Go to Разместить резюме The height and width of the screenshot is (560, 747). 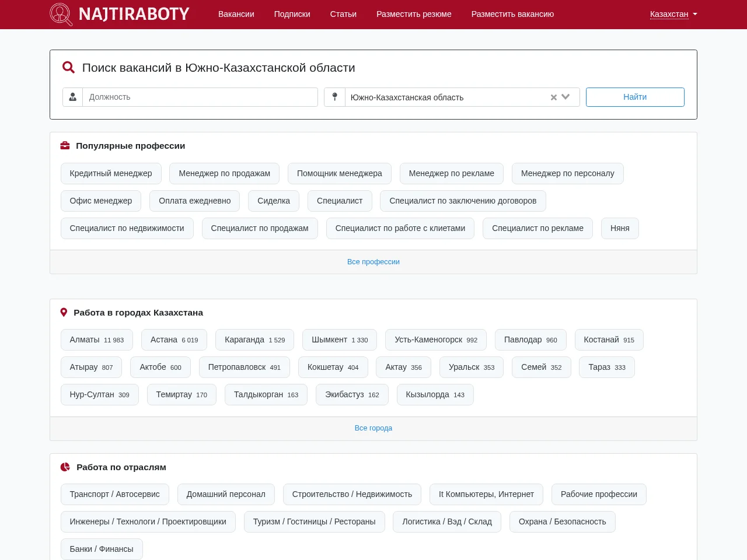click(x=414, y=14)
